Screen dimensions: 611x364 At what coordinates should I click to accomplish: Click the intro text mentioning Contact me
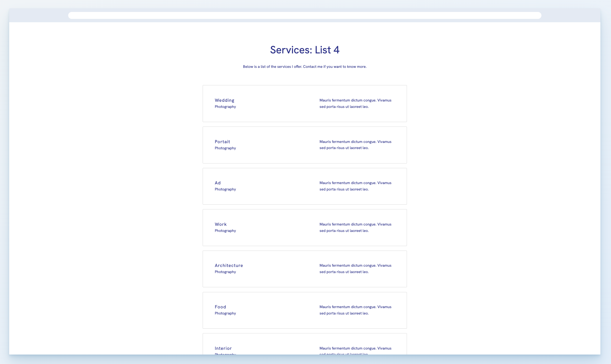point(305,66)
